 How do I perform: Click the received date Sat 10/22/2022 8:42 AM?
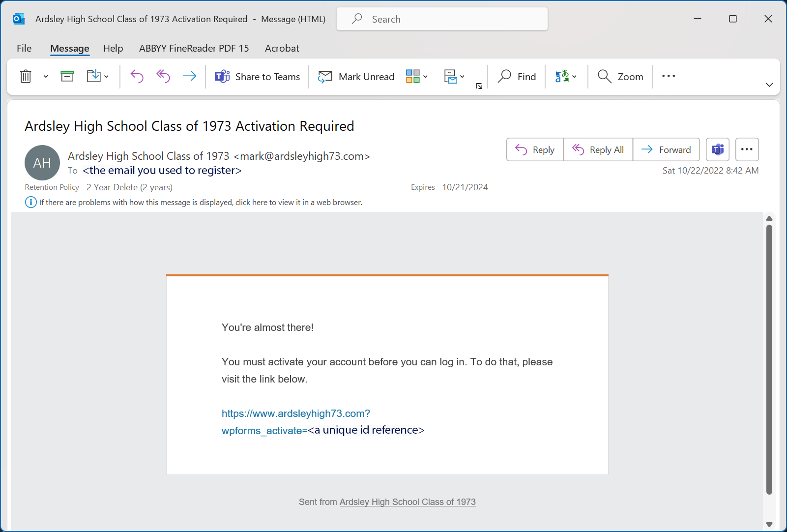(x=710, y=171)
